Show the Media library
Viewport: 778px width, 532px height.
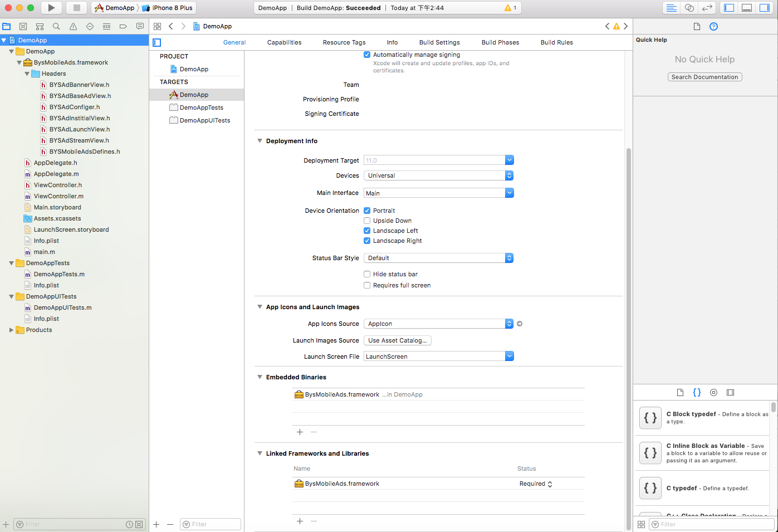(x=731, y=392)
